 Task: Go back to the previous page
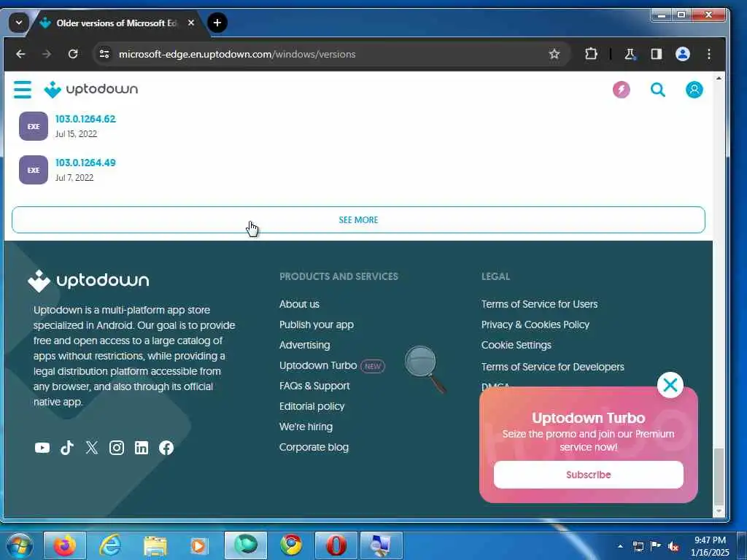pyautogui.click(x=20, y=54)
